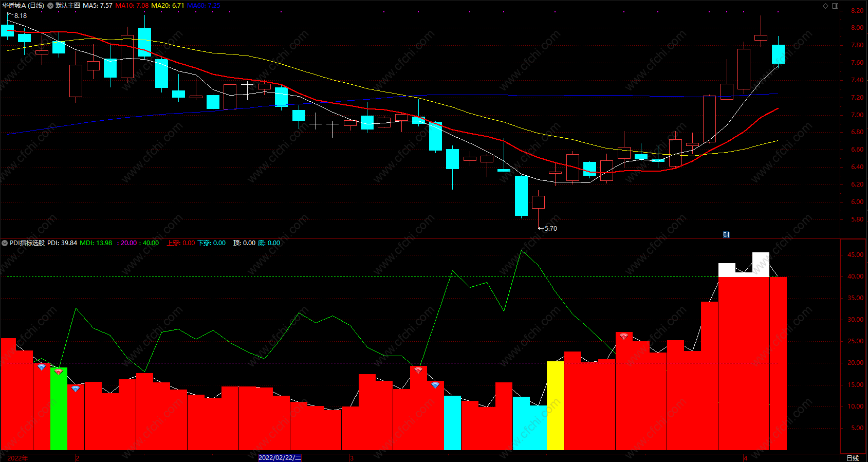The width and height of the screenshot is (868, 462).
Task: Click the 下穿: 0.00 value
Action: [x=212, y=243]
